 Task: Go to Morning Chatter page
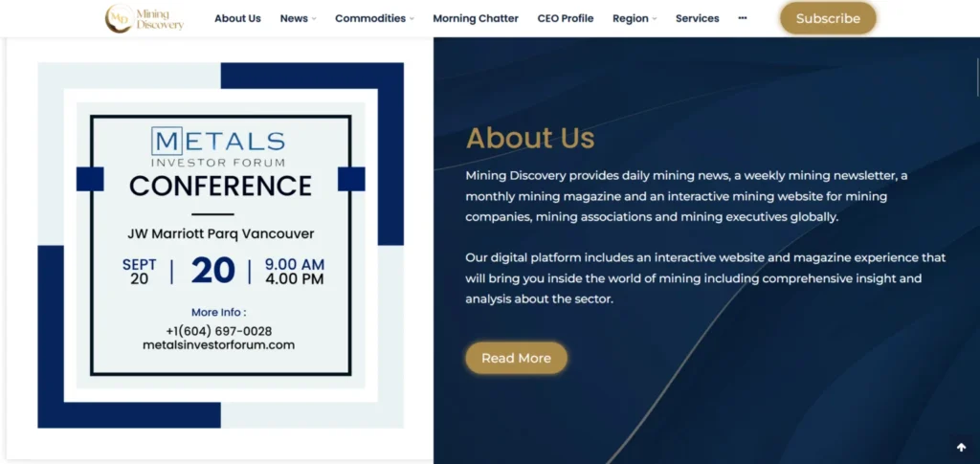click(476, 19)
